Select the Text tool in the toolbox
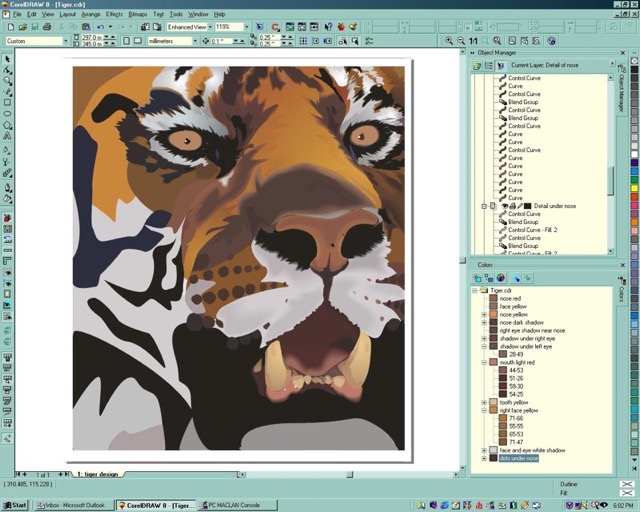This screenshot has width=640, height=512. tap(7, 136)
